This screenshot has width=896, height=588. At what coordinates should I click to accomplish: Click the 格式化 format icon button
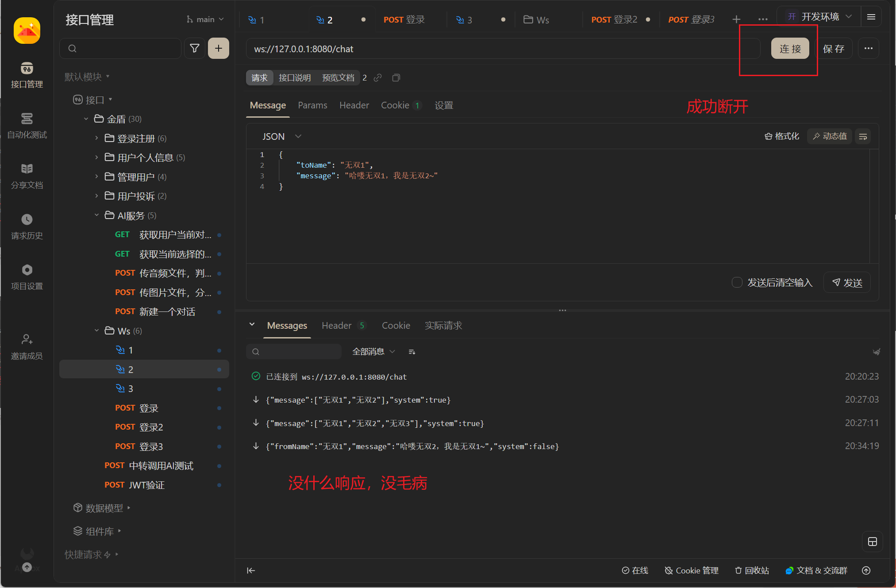pos(782,136)
